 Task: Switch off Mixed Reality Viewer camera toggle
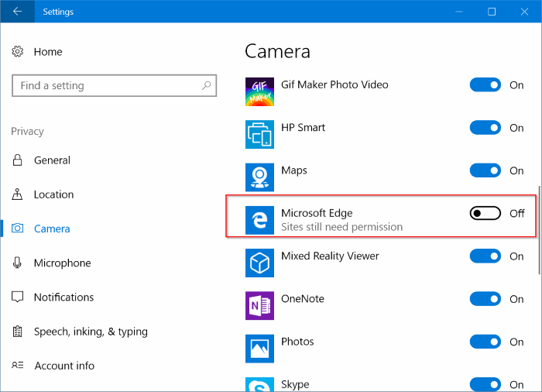tap(485, 256)
